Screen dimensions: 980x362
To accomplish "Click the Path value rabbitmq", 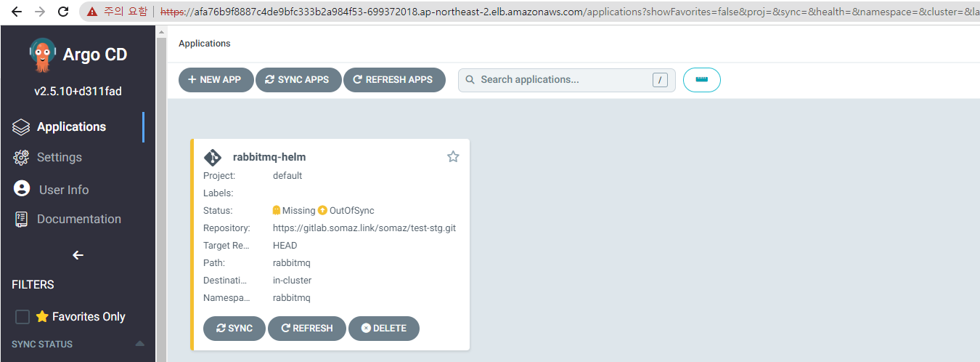I will pyautogui.click(x=292, y=262).
